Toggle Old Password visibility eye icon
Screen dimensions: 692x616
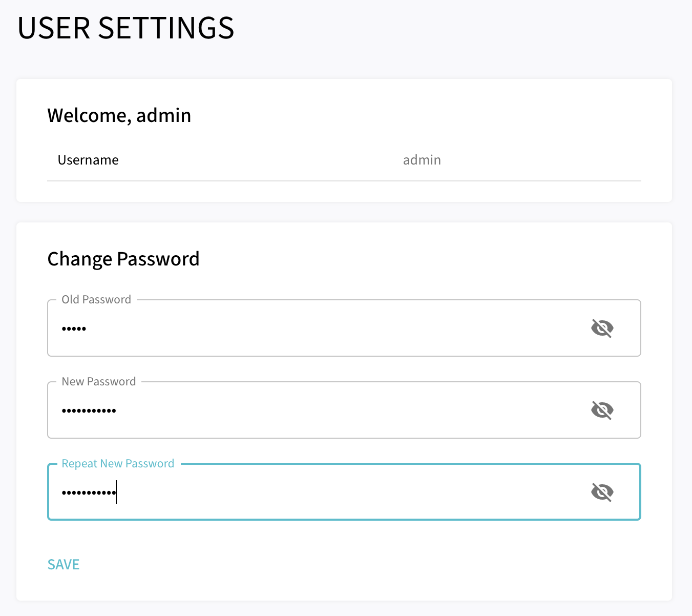click(x=602, y=328)
